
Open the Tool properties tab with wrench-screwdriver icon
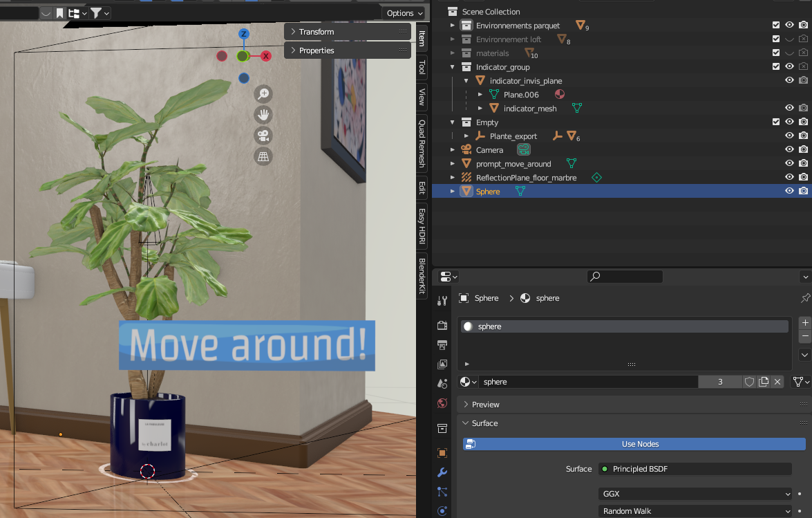pos(442,301)
